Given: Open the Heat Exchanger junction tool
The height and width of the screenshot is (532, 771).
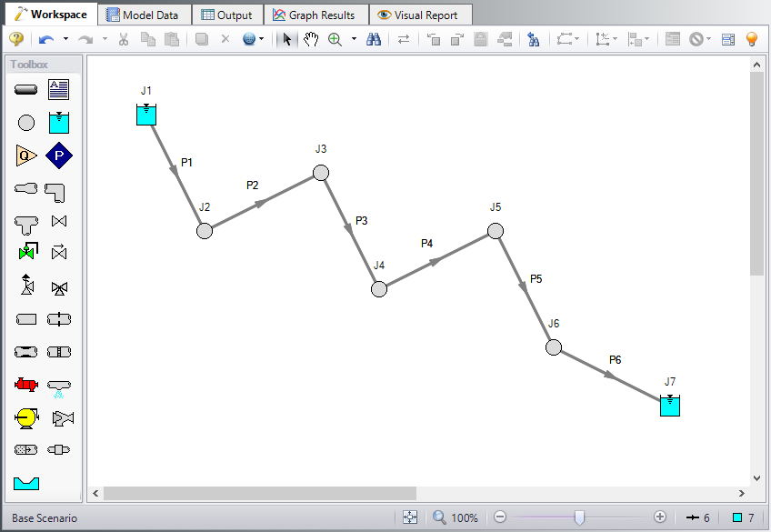Looking at the screenshot, I should tap(25, 384).
